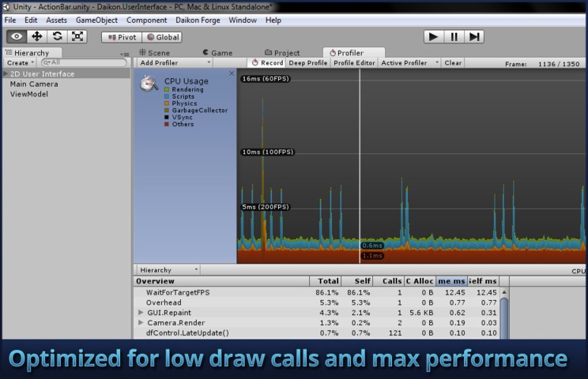Image resolution: width=588 pixels, height=379 pixels.
Task: Sort by the Self column header
Action: click(356, 281)
